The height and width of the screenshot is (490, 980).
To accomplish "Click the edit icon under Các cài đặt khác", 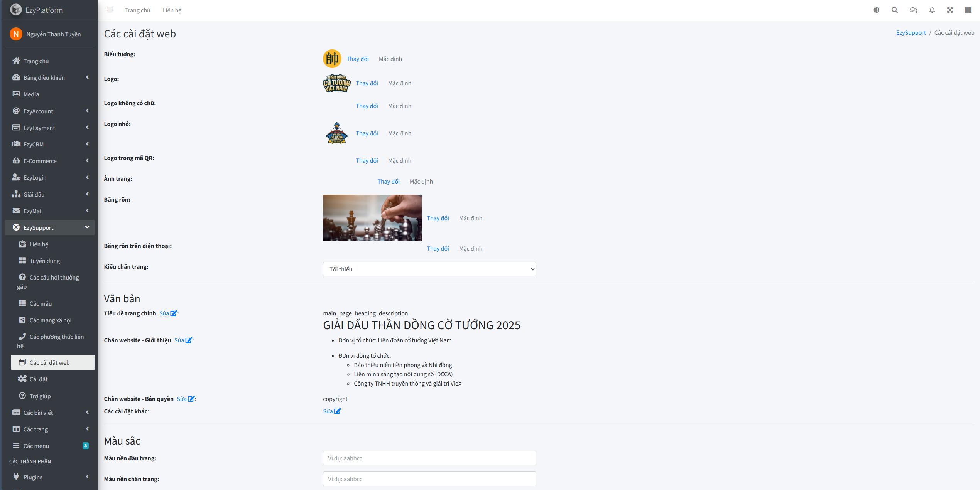I will (337, 411).
